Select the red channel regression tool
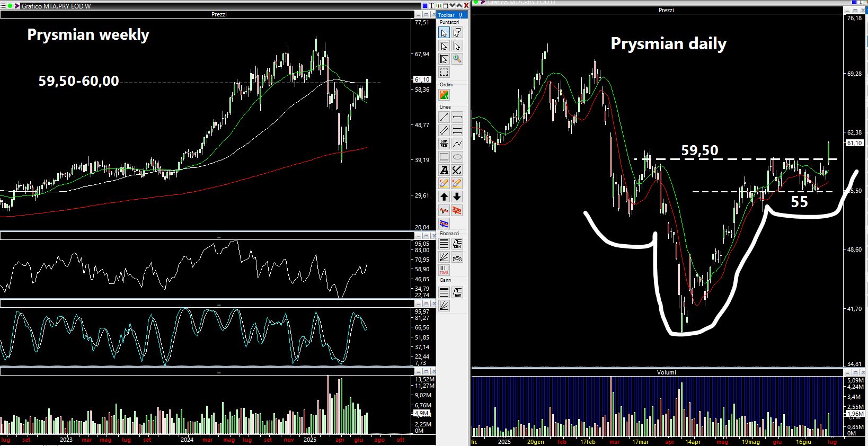Viewport: 868px width, 446px height. [x=457, y=210]
